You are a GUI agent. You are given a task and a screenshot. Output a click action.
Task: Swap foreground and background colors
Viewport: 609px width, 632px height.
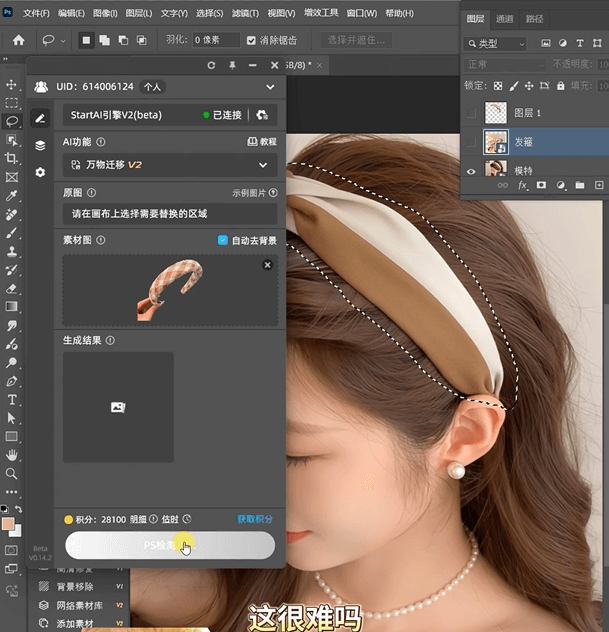click(x=19, y=509)
